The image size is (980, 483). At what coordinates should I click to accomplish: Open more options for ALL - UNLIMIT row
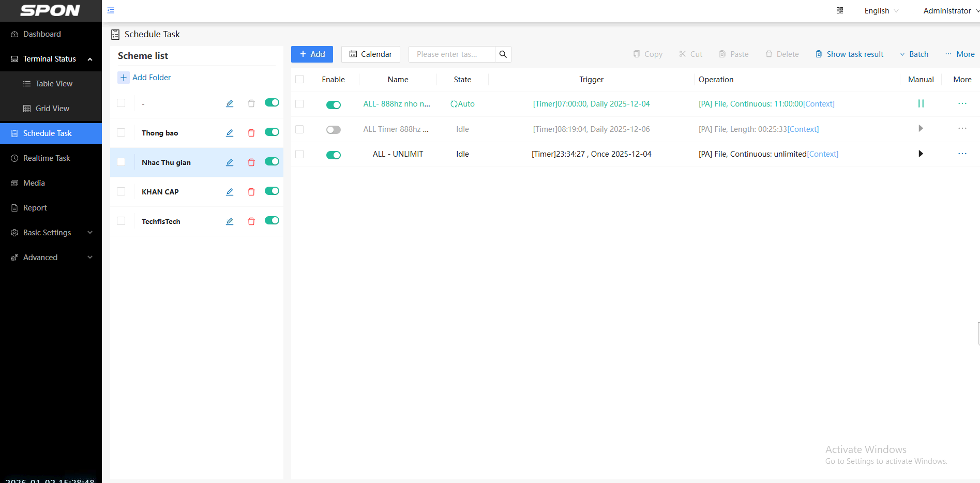(x=962, y=154)
